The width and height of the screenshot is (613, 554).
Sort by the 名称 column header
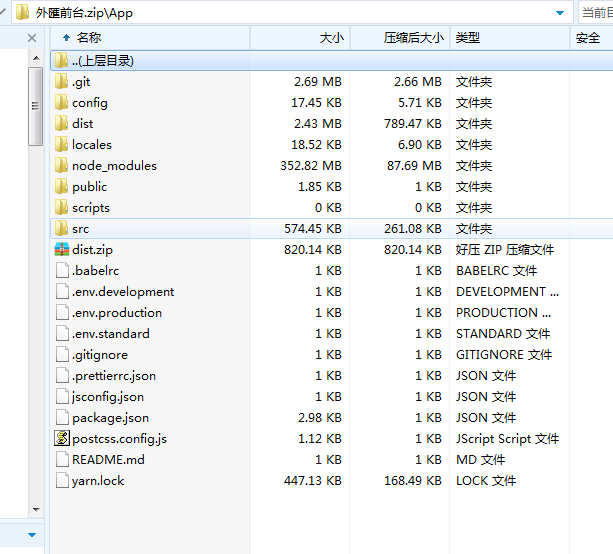[88, 38]
